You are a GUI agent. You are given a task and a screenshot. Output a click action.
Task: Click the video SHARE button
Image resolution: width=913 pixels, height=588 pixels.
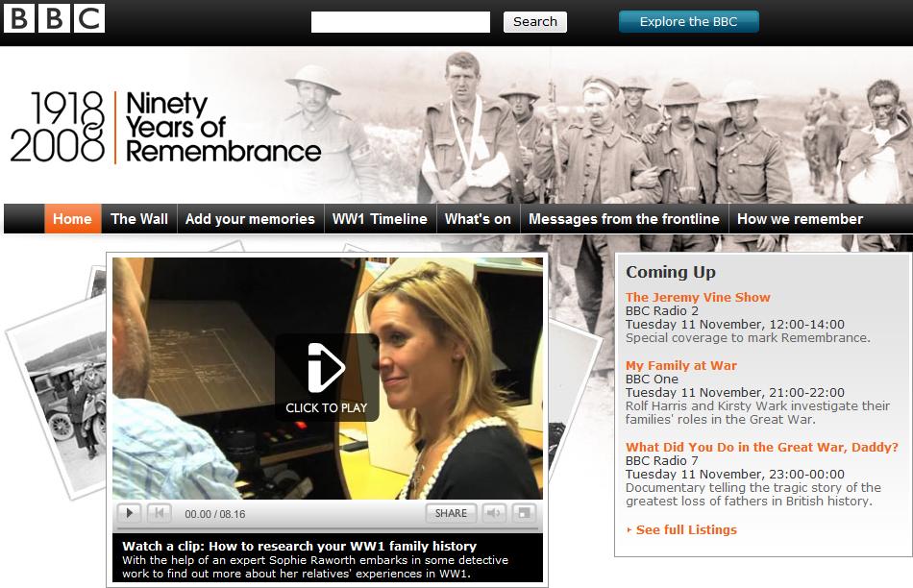(452, 513)
